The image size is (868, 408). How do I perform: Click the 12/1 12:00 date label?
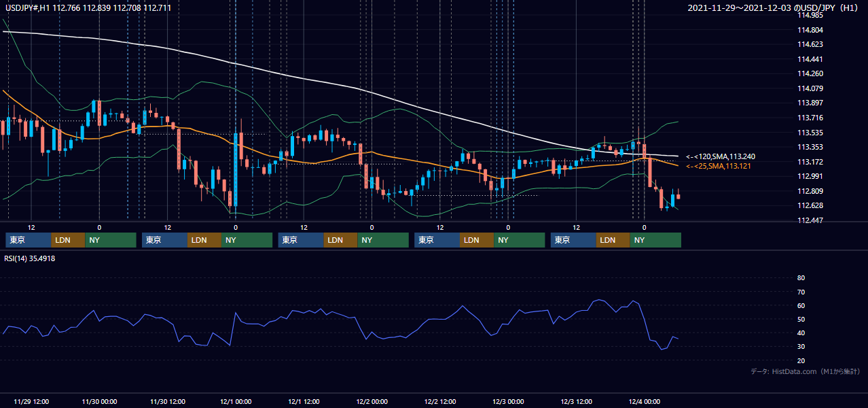pyautogui.click(x=304, y=401)
